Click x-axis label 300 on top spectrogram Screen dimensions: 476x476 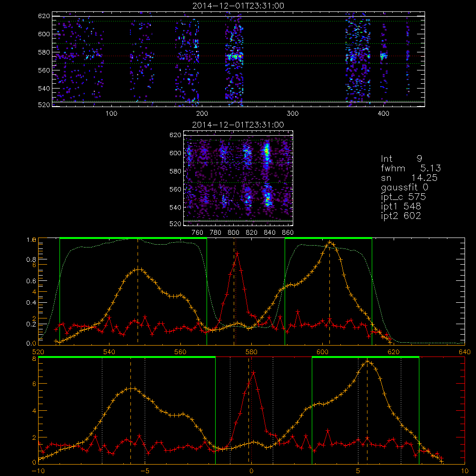[293, 114]
